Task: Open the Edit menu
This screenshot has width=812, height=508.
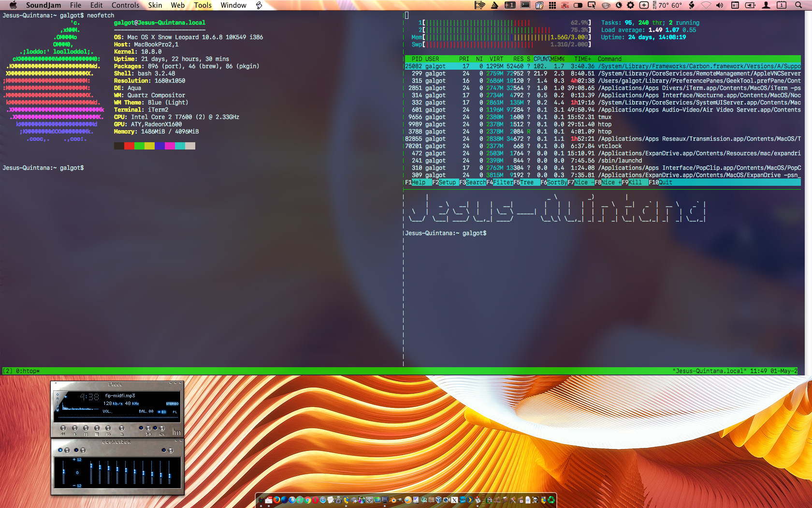Action: point(96,5)
